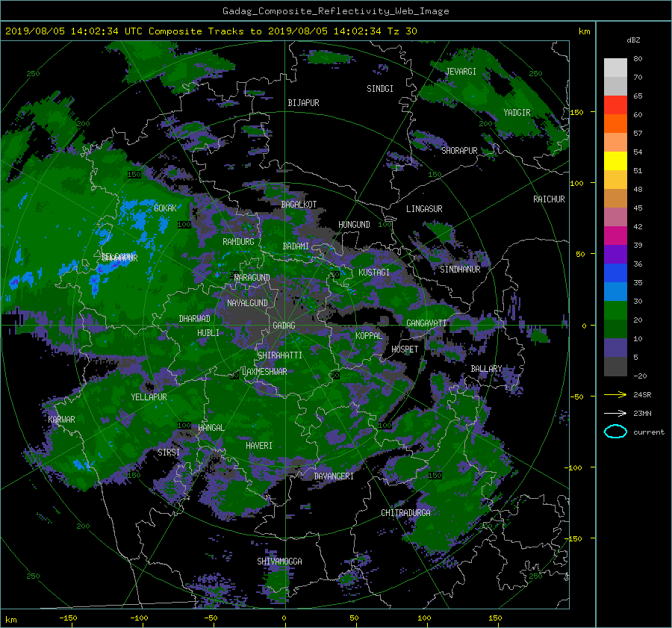Click the KOPPAL city label
Screen dimensions: 672x628
point(369,336)
